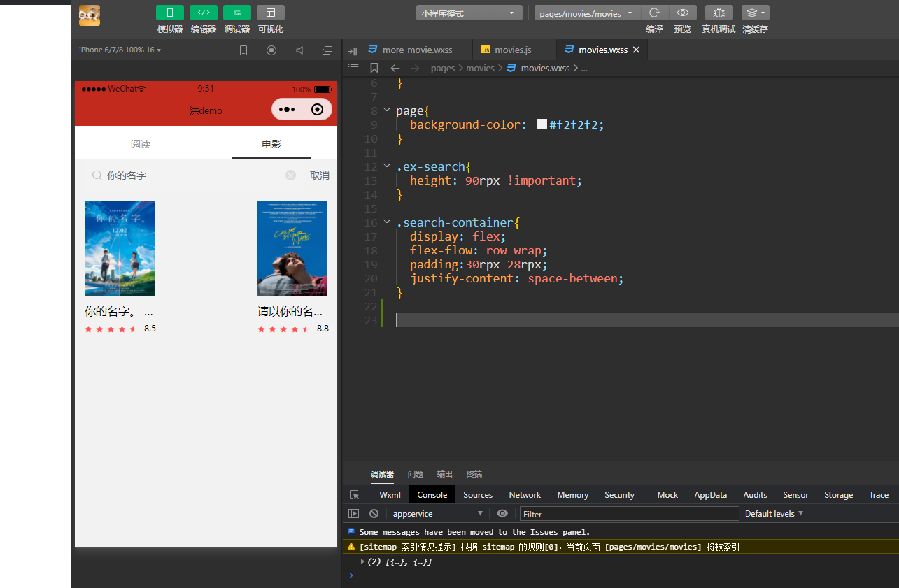This screenshot has width=899, height=588.
Task: Open the Network devtools tab
Action: coord(525,495)
